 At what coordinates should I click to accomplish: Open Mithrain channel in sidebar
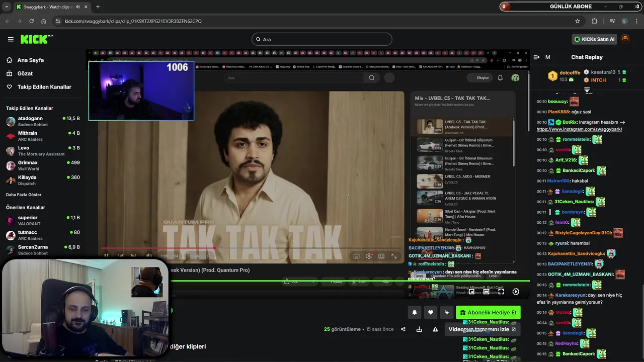point(43,136)
